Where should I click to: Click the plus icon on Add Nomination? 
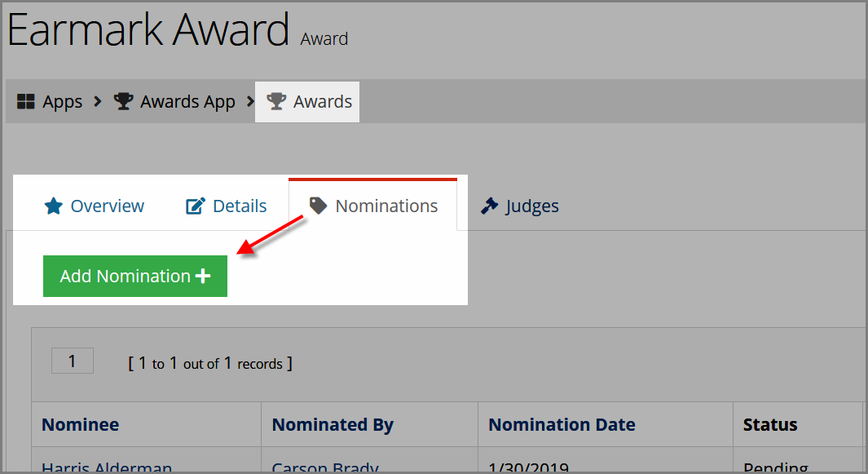203,276
